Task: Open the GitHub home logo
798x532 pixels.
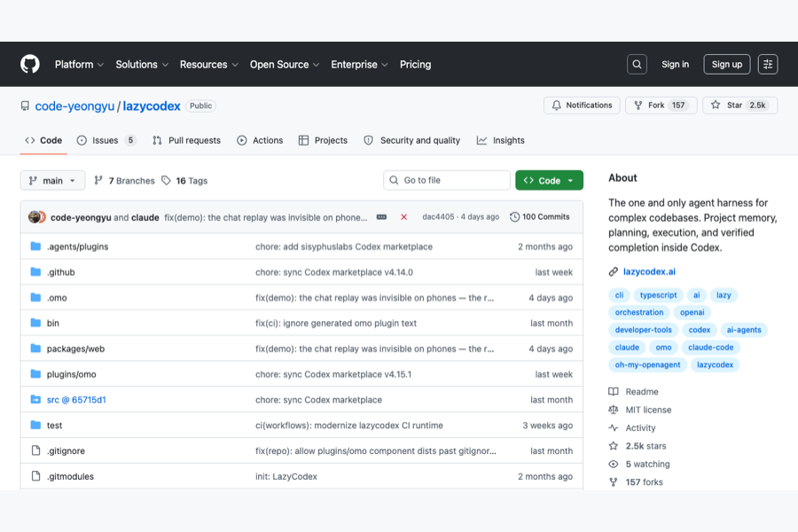Action: point(30,64)
